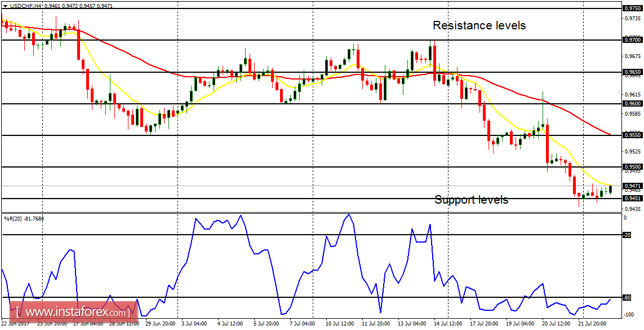Click the 0.9500 price level label
The width and height of the screenshot is (644, 330).
point(632,167)
